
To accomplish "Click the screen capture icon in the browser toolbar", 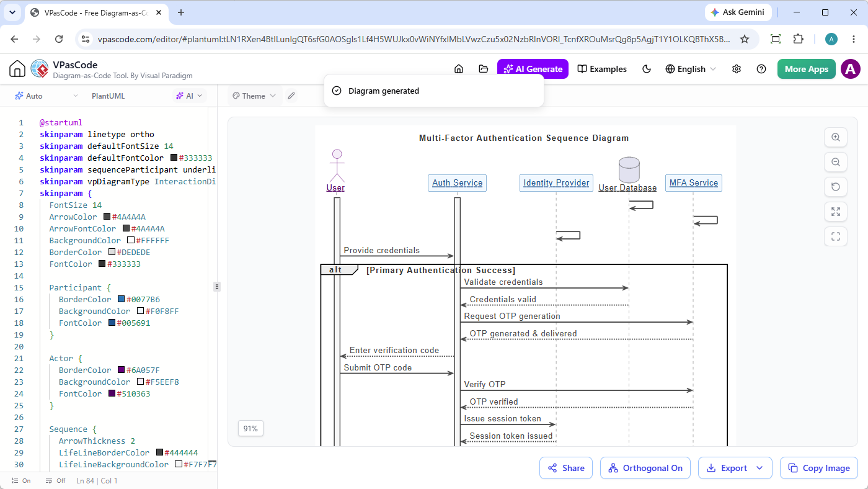I will coord(776,39).
